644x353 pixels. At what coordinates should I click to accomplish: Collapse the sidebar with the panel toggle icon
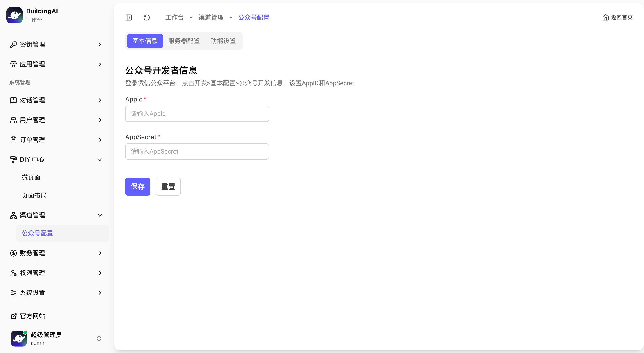(128, 18)
